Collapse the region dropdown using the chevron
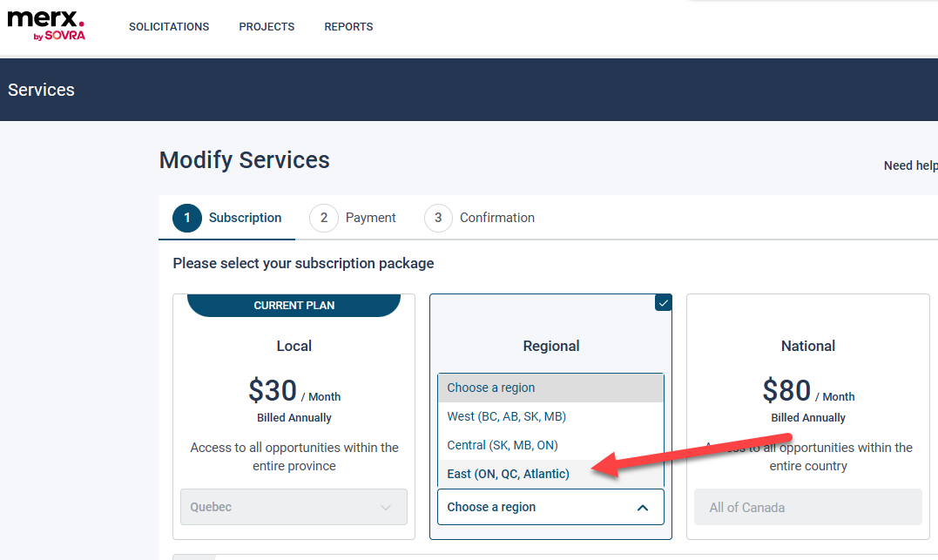 pyautogui.click(x=643, y=508)
